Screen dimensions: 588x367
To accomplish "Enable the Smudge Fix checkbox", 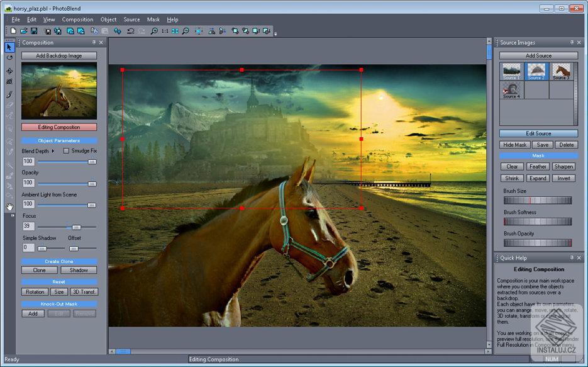I will pyautogui.click(x=66, y=151).
